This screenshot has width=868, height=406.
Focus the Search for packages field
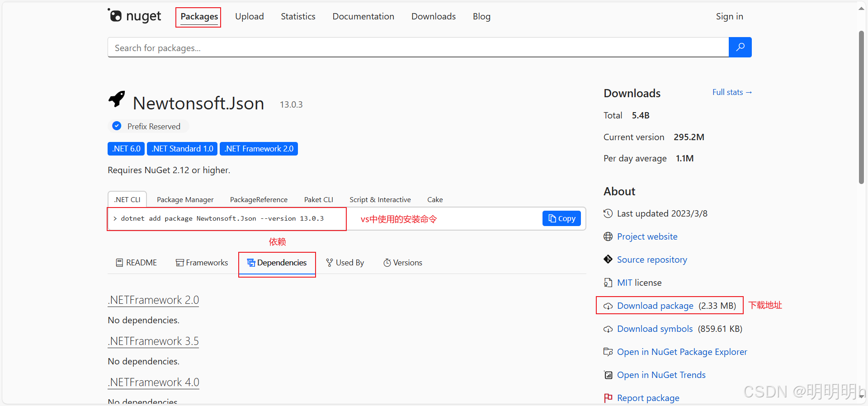[418, 47]
